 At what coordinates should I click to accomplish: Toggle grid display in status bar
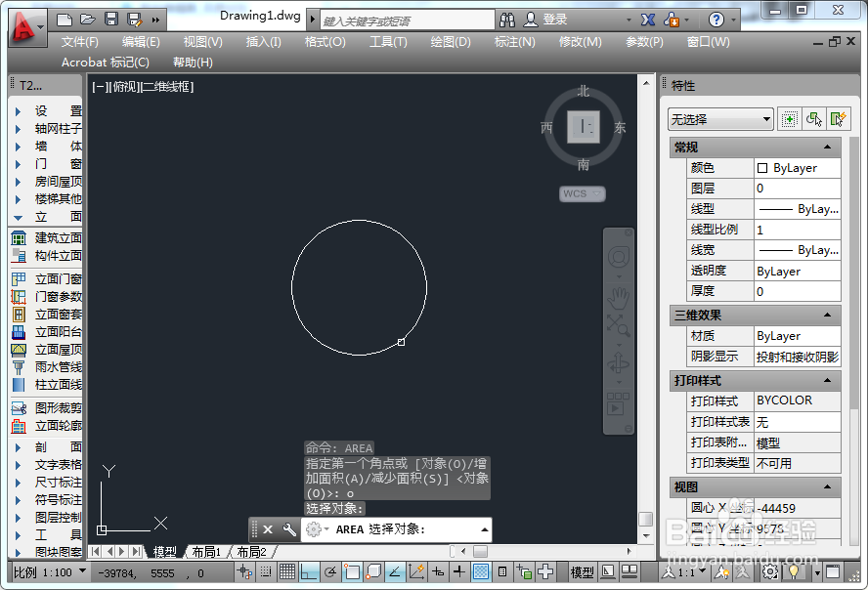[286, 571]
